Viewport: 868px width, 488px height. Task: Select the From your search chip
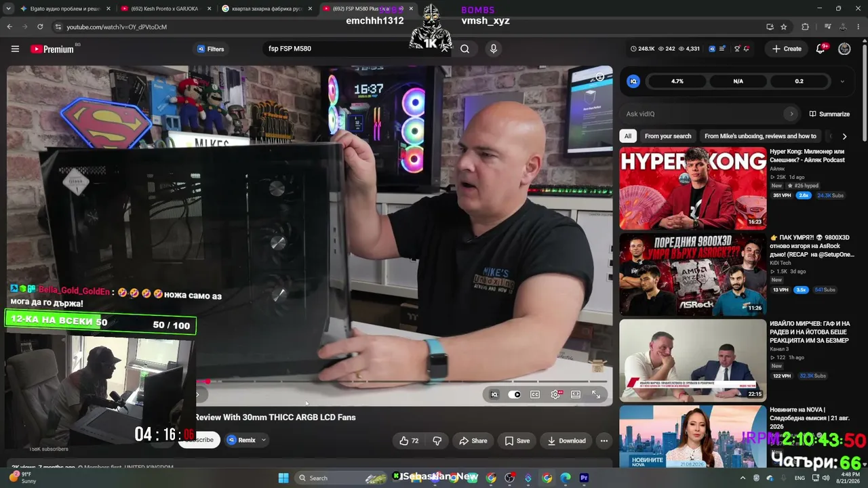click(x=668, y=136)
